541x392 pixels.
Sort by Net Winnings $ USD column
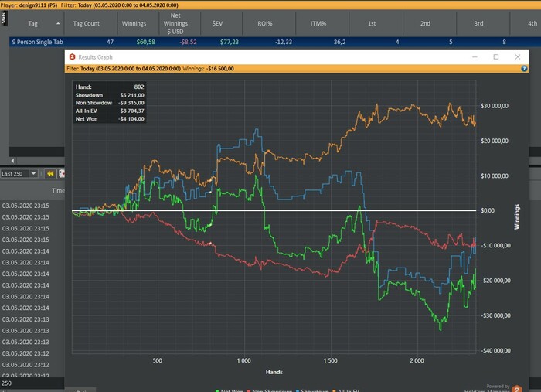175,23
